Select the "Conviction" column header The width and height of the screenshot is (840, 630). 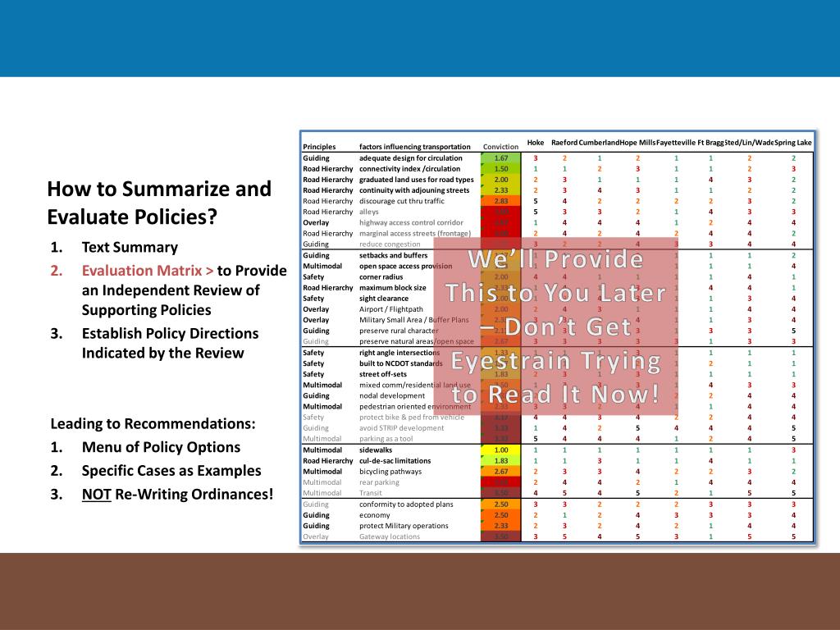click(x=501, y=147)
